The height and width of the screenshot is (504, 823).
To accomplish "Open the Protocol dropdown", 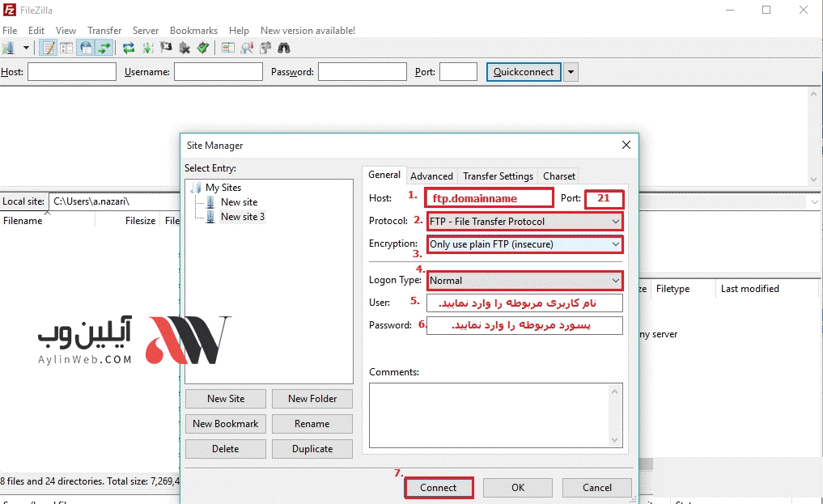I will [x=525, y=222].
